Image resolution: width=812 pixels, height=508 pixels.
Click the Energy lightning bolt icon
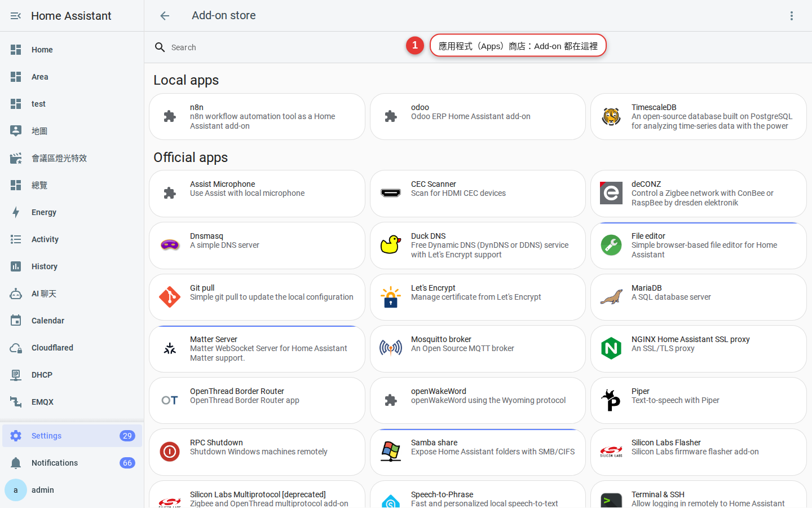click(x=16, y=212)
